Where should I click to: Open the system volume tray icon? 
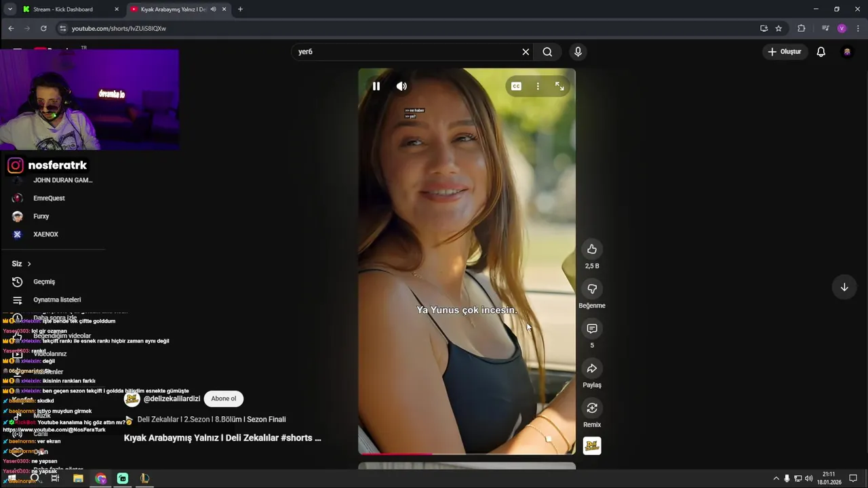click(x=809, y=479)
